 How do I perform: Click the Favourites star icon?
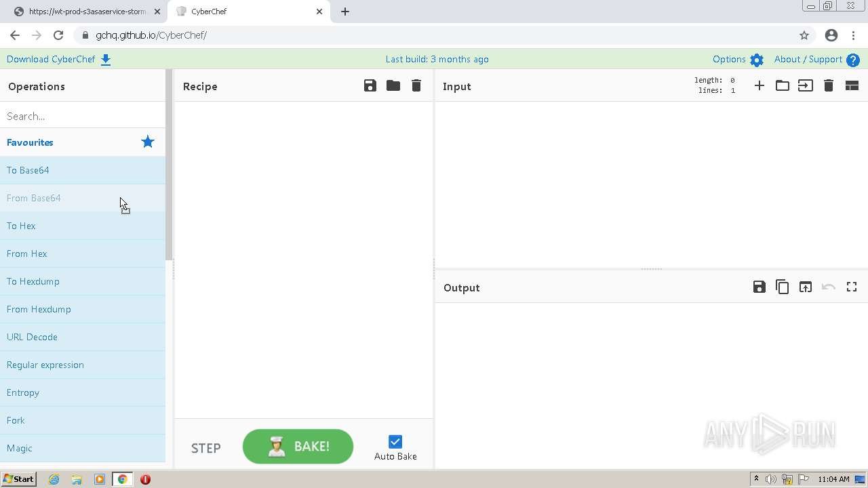pos(148,142)
